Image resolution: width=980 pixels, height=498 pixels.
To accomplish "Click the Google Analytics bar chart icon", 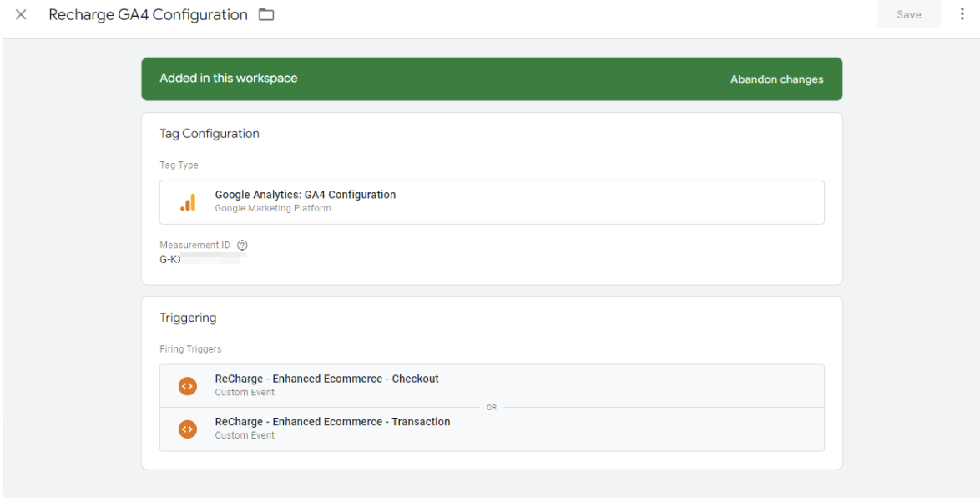I will pos(188,202).
